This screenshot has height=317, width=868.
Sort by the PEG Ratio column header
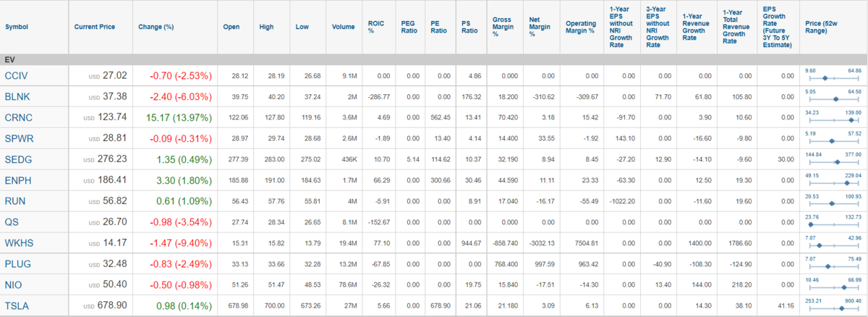[x=411, y=27]
